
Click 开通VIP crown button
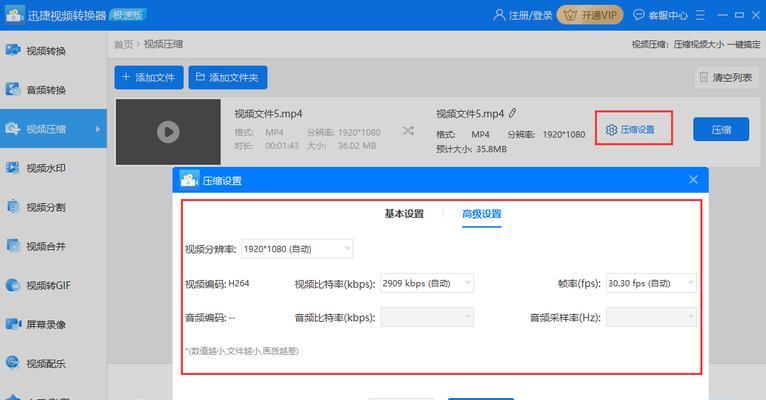pyautogui.click(x=590, y=15)
